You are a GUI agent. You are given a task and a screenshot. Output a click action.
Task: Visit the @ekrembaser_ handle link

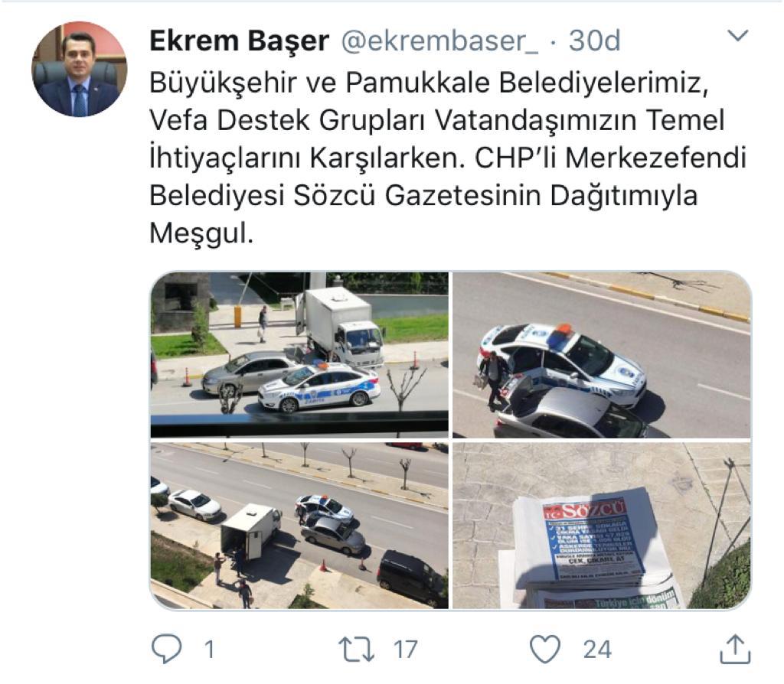[x=439, y=41]
